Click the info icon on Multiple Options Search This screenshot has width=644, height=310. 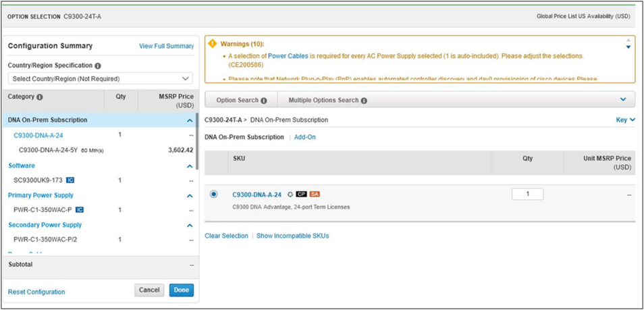pos(364,101)
